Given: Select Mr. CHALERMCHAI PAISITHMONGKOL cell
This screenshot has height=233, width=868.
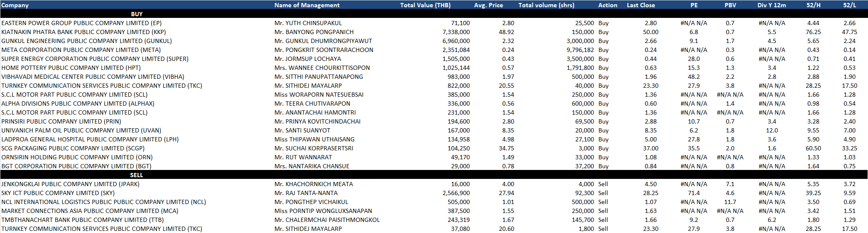Looking at the screenshot, I should point(327,220).
